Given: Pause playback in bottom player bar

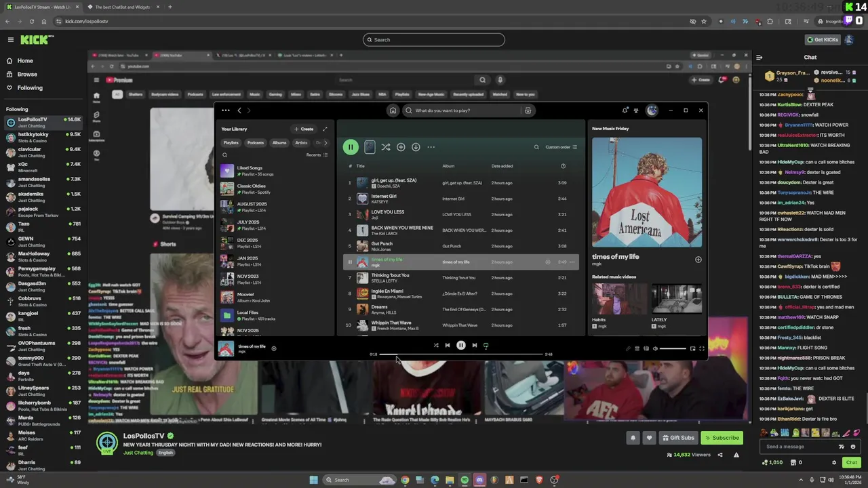Looking at the screenshot, I should [x=461, y=346].
